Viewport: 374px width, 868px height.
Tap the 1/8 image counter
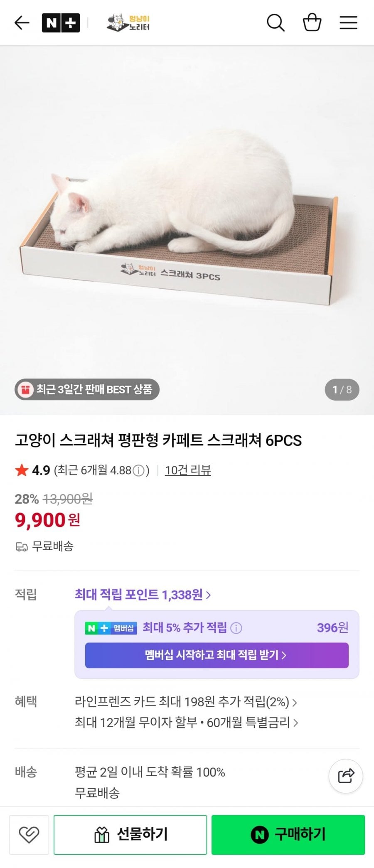[x=342, y=389]
